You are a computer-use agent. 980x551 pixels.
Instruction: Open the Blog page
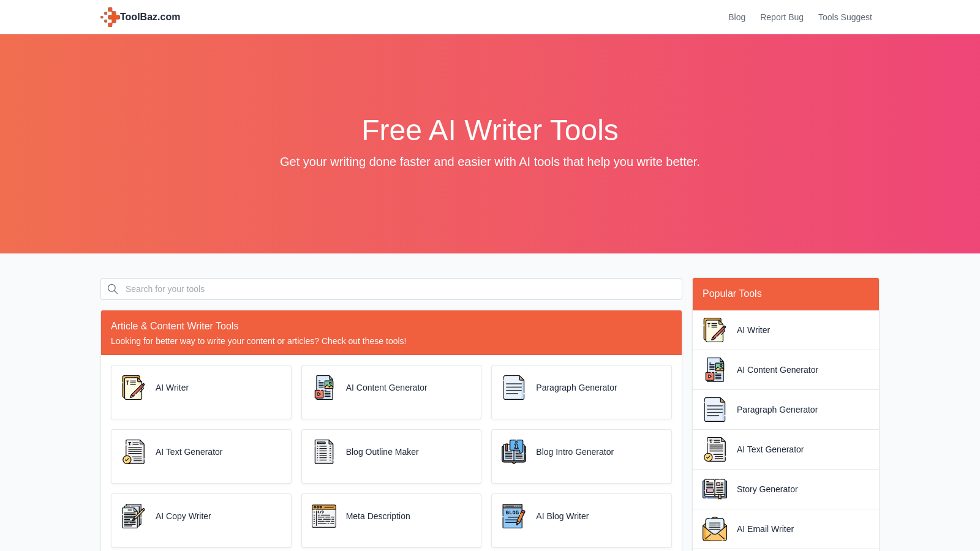[737, 17]
